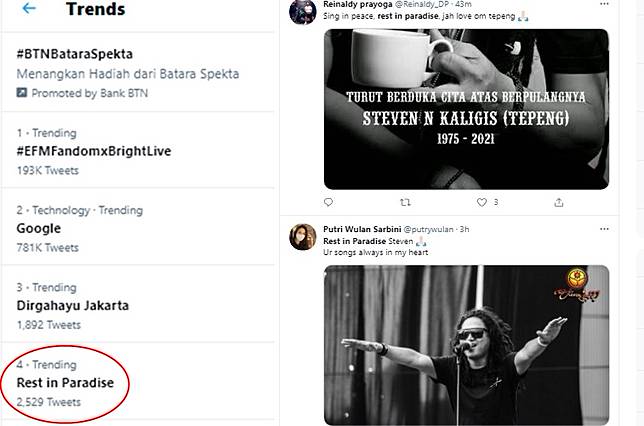Open the #EFMFandomxBrightLive trending topic
Image resolution: width=644 pixels, height=426 pixels.
coord(94,151)
